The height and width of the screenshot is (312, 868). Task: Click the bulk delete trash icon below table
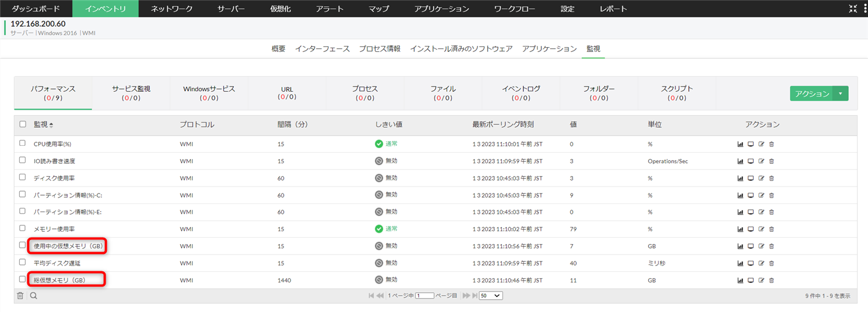coord(20,296)
